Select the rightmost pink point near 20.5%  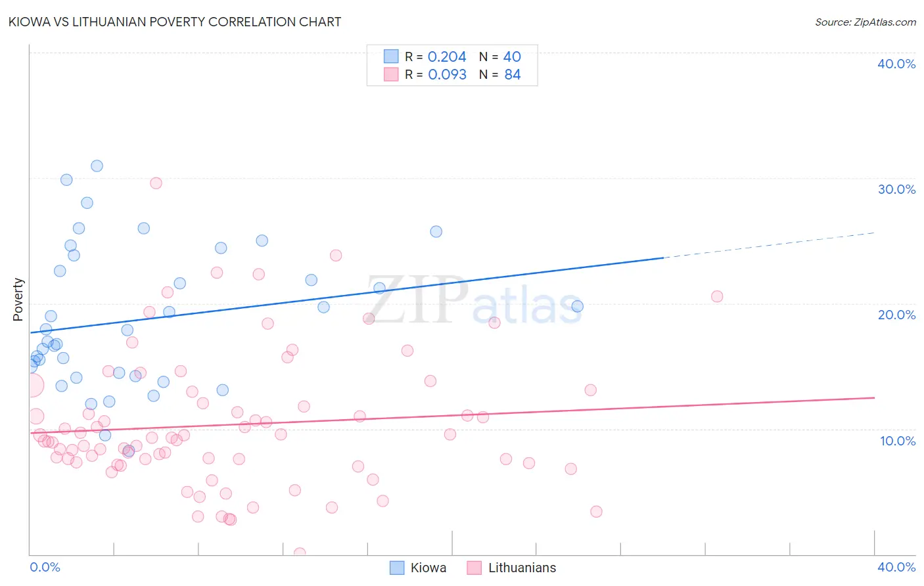(717, 296)
